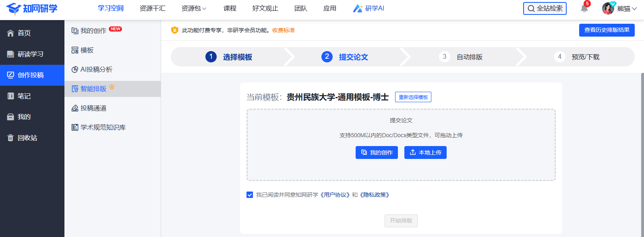This screenshot has width=644, height=237.
Task: Click step 1 选择模板 in progress bar
Action: click(x=229, y=57)
